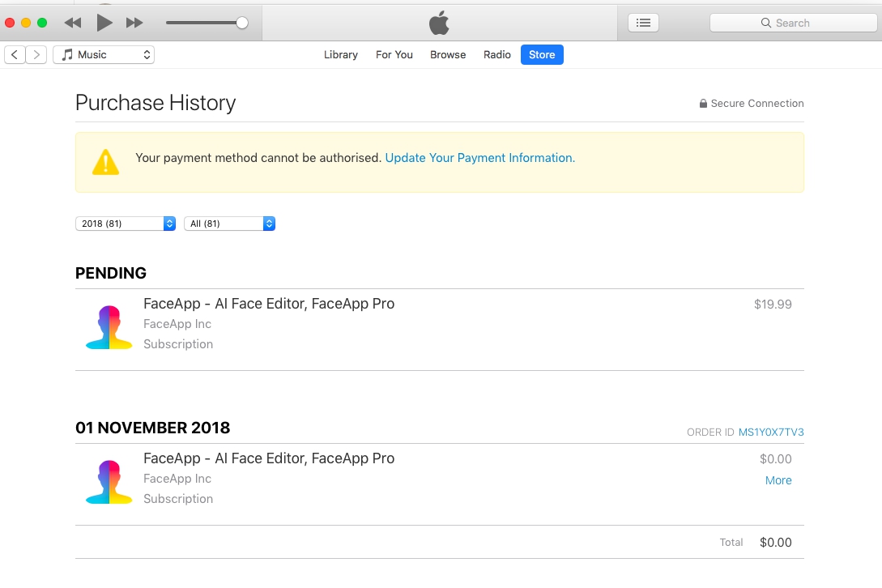
Task: Open order ID MS1Y0X7TV3 link
Action: tap(770, 432)
